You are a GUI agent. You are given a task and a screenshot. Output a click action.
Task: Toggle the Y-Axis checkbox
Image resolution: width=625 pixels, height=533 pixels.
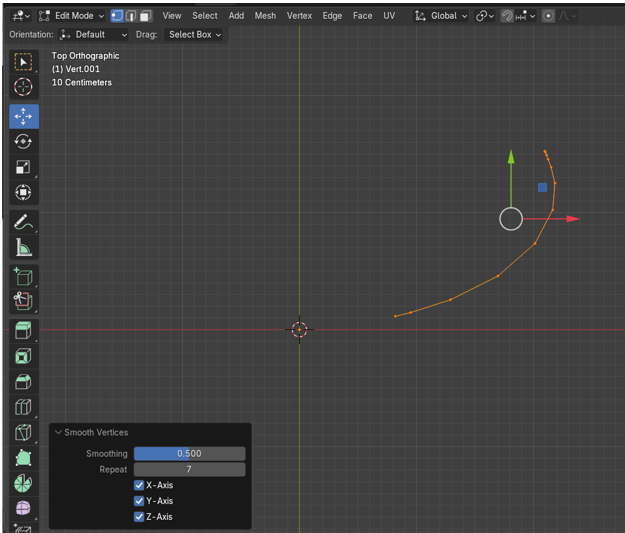(139, 501)
